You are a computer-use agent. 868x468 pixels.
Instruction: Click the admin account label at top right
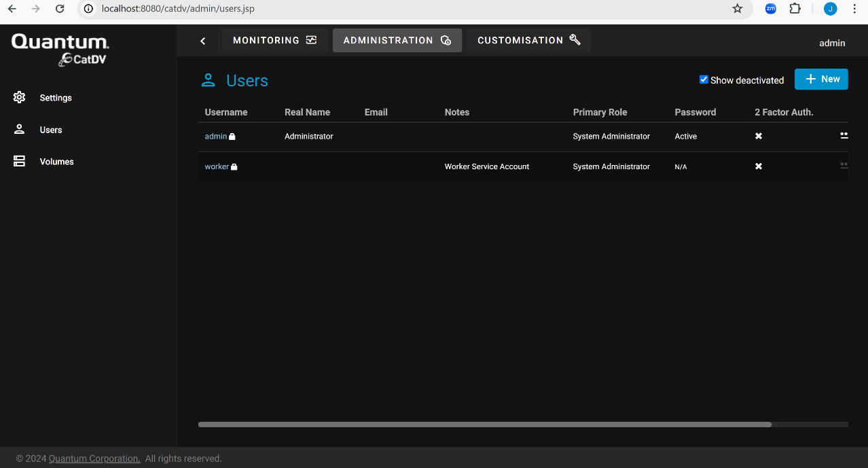832,43
